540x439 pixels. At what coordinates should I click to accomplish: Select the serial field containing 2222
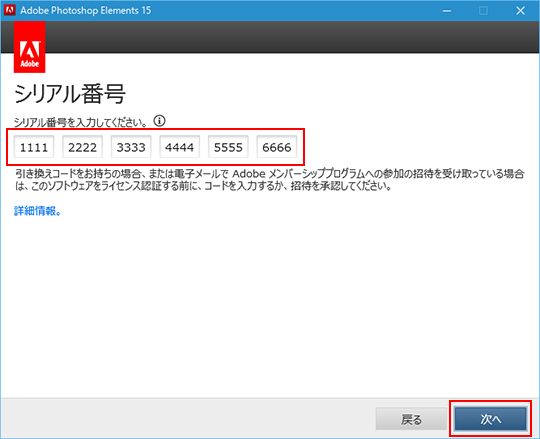coord(83,147)
